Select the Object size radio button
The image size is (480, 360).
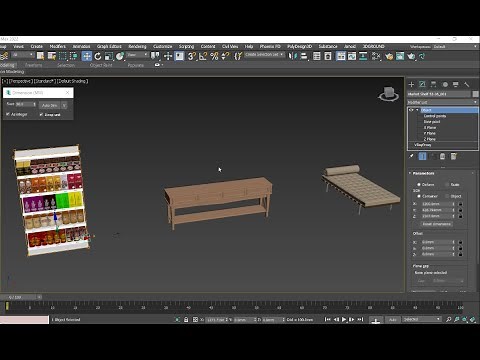(447, 196)
